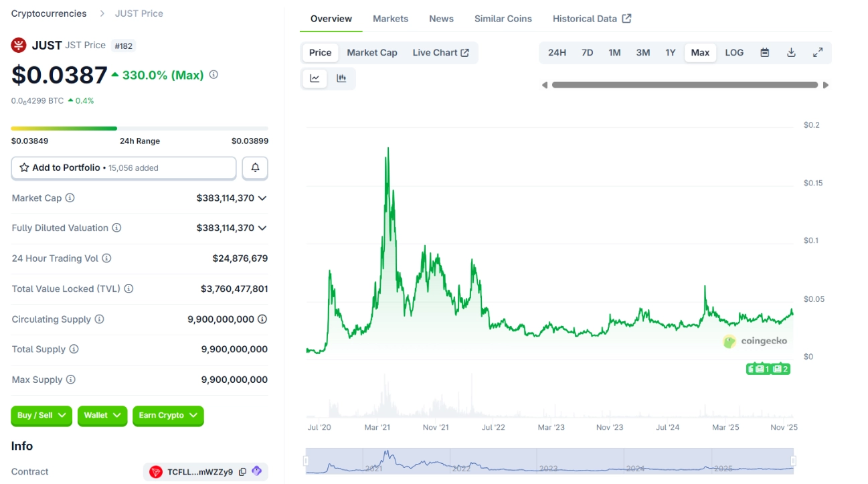
Task: Click the price alert bell icon
Action: click(x=255, y=168)
